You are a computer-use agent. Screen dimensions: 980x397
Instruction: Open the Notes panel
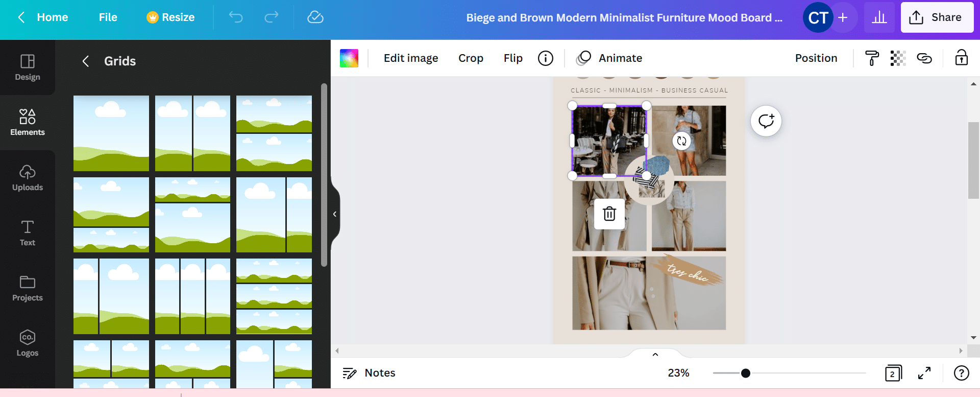tap(369, 373)
